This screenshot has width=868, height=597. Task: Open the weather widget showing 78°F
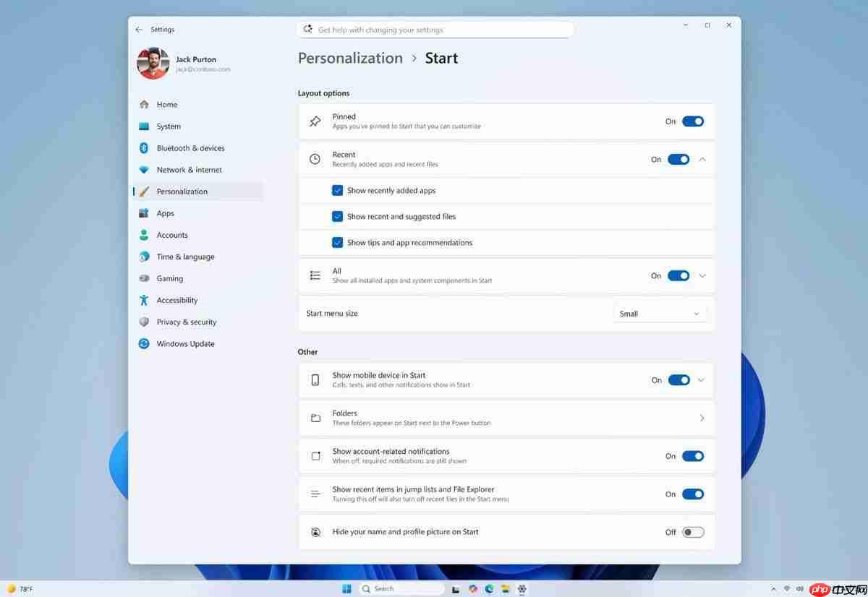[x=20, y=589]
